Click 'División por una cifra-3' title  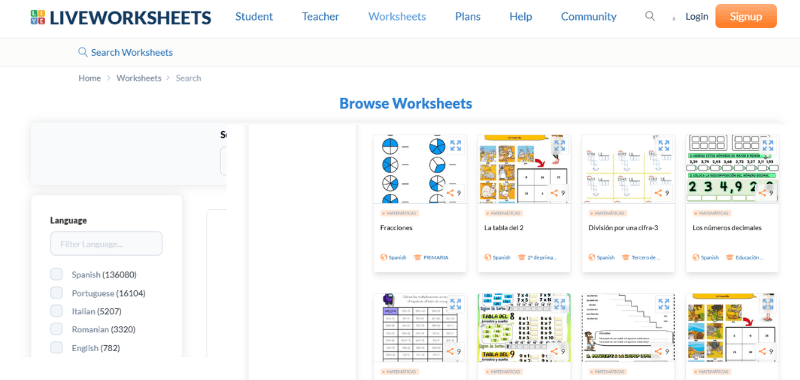click(623, 227)
